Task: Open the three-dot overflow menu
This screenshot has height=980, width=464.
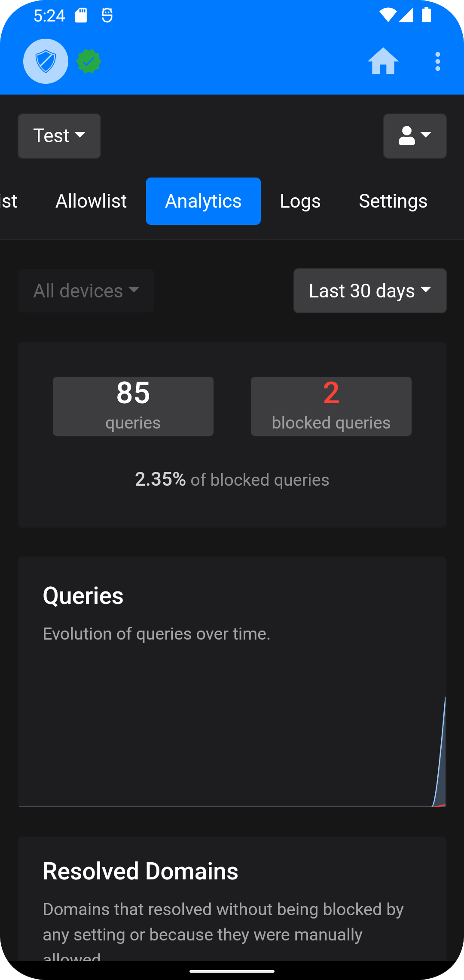Action: point(437,61)
